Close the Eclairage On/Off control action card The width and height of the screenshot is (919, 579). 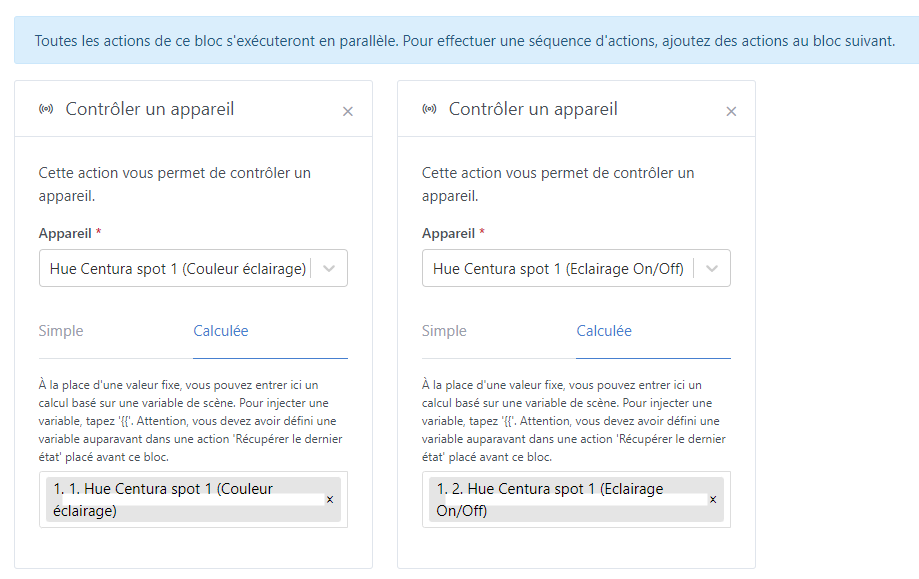point(731,112)
